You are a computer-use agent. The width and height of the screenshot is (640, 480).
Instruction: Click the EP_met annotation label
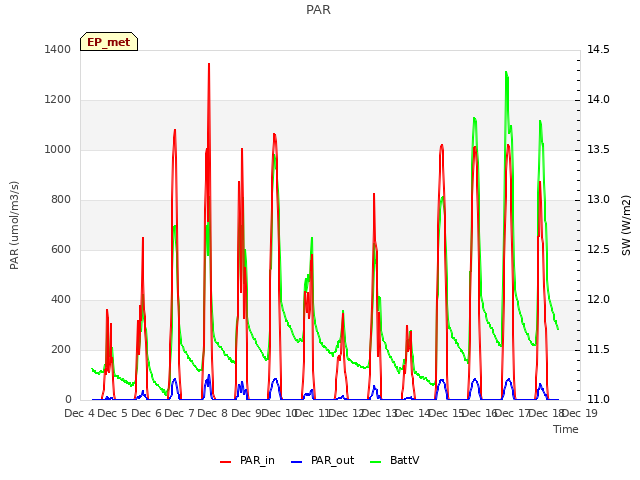[x=109, y=42]
